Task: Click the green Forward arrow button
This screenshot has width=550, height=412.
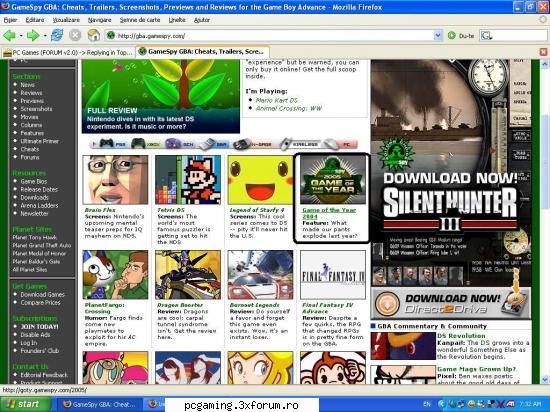Action: (33, 35)
